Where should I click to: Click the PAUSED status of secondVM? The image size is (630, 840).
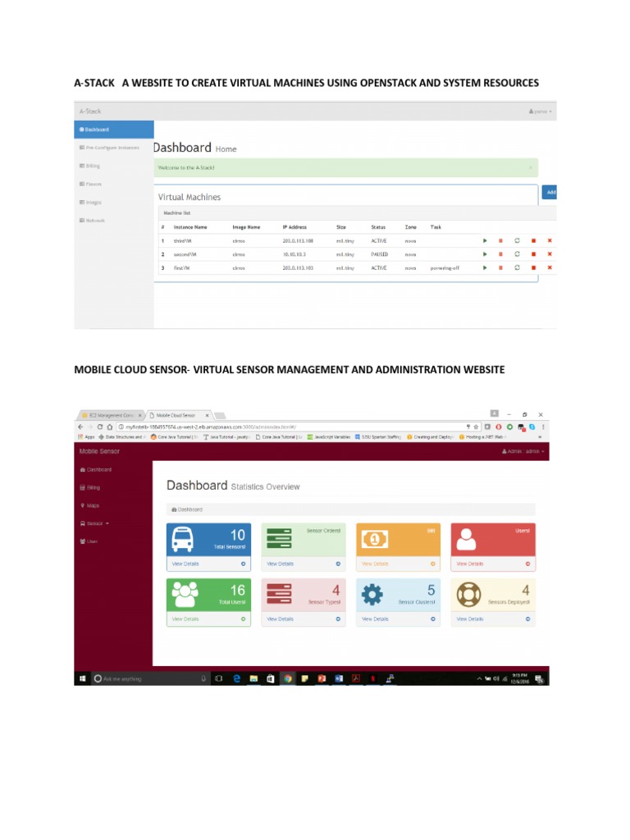[379, 254]
